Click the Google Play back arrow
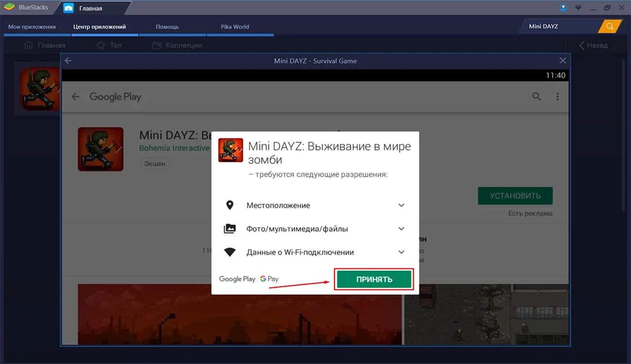The height and width of the screenshot is (364, 631). click(x=75, y=97)
